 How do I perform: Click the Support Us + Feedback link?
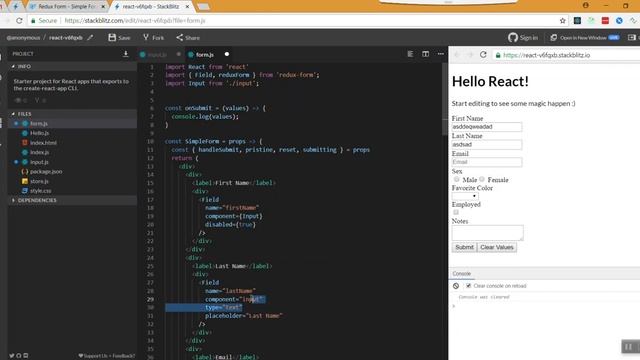(107, 356)
